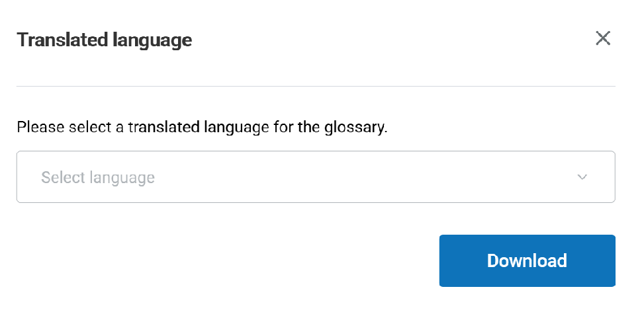The height and width of the screenshot is (316, 644).
Task: Click the 'Select language' placeholder text
Action: (x=98, y=177)
